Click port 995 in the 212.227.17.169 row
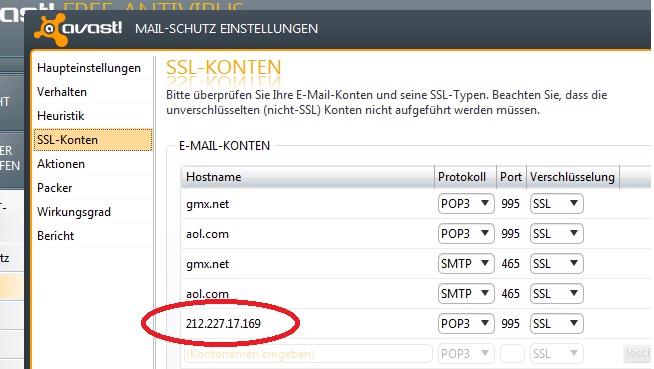This screenshot has width=654, height=369. [511, 324]
